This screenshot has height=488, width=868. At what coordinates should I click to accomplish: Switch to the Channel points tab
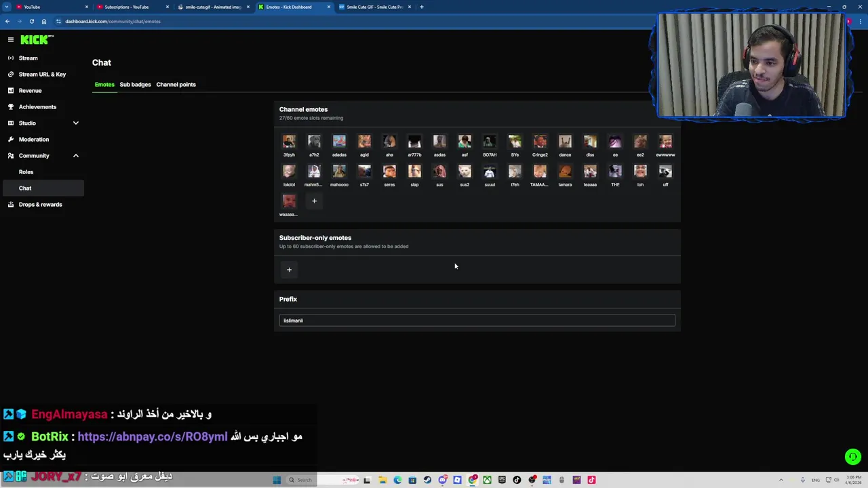176,85
